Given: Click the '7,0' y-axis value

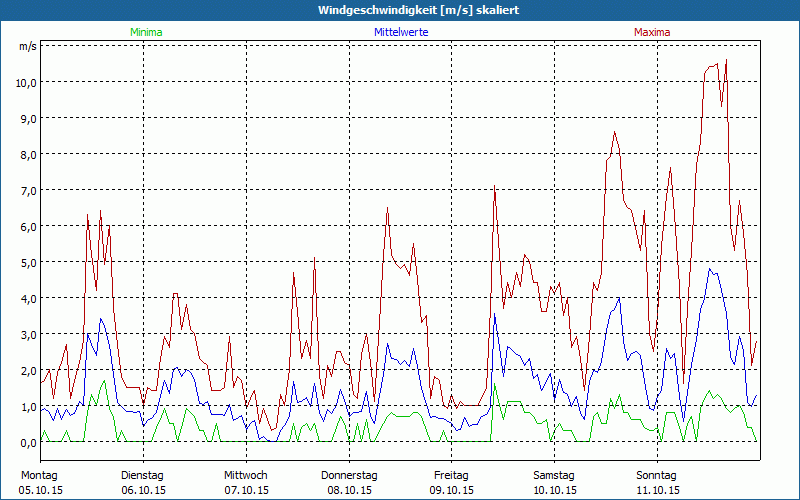Looking at the screenshot, I should (x=29, y=191).
